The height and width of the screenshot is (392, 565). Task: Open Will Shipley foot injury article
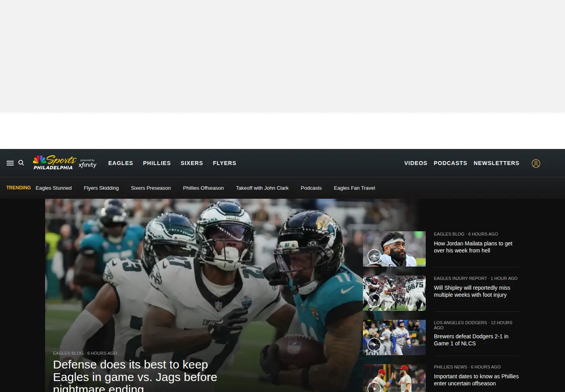pyautogui.click(x=472, y=291)
